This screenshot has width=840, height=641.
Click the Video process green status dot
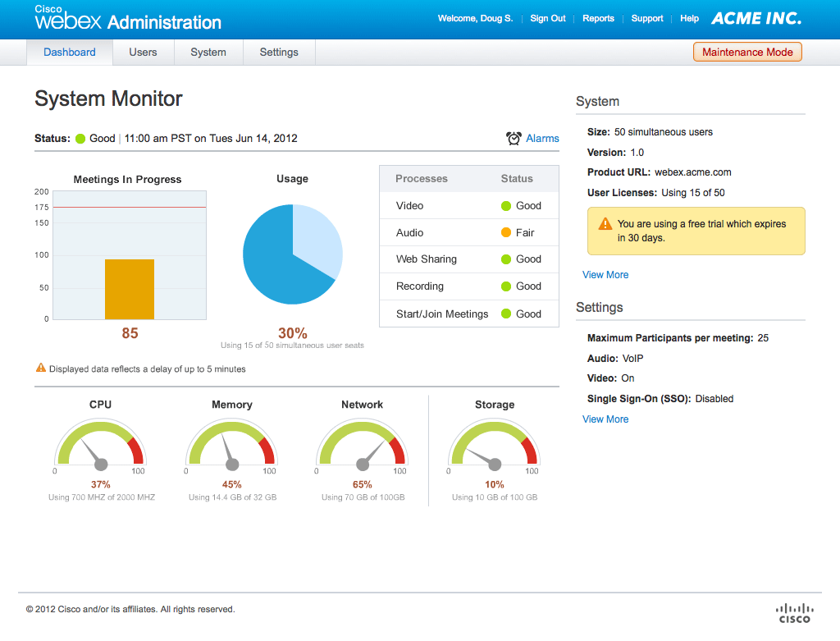click(x=506, y=206)
